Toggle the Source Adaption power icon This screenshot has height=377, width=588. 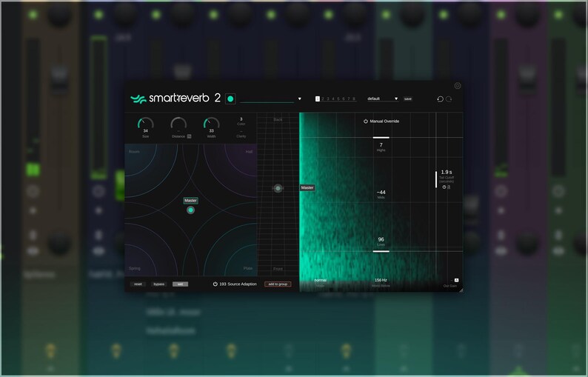(x=216, y=284)
